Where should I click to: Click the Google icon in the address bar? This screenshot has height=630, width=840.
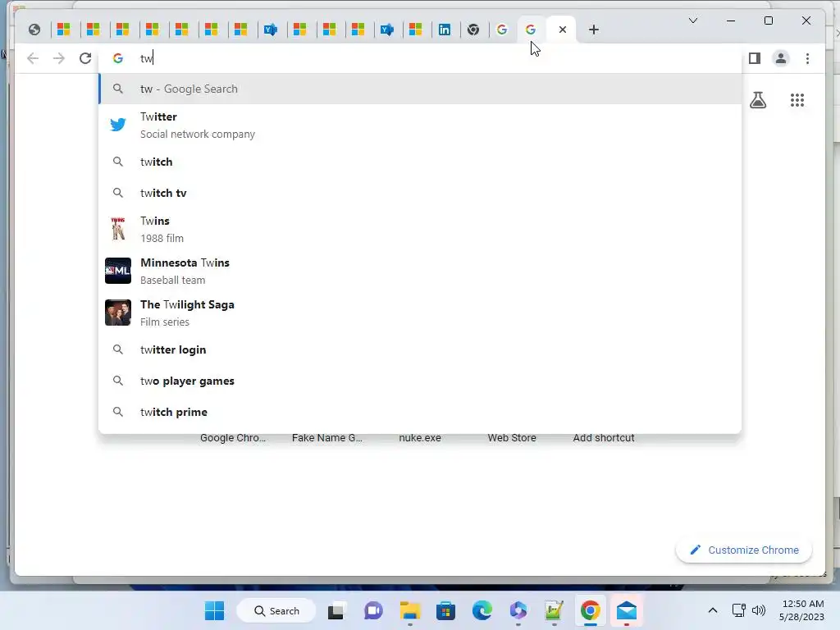[x=118, y=58]
